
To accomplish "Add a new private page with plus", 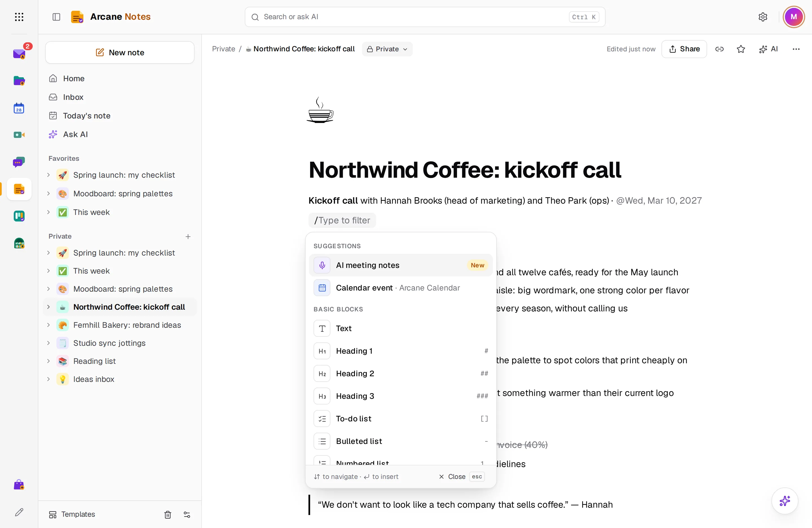I will point(188,237).
